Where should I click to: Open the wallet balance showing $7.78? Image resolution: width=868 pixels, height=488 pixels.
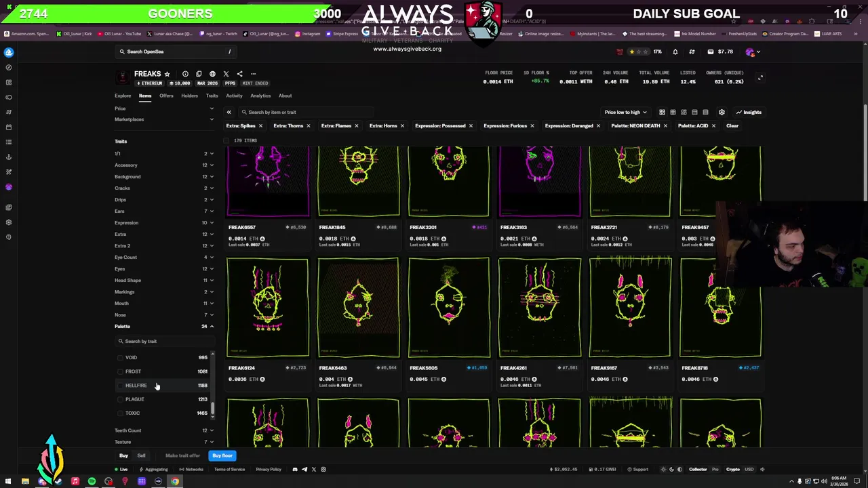[x=720, y=52]
